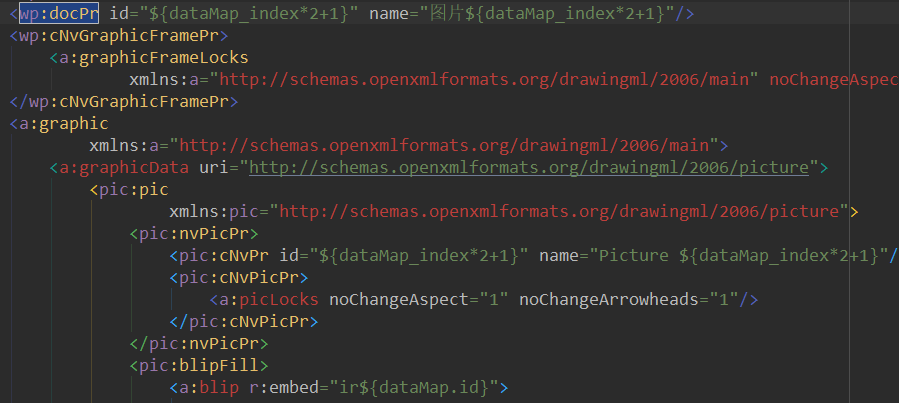Viewport: 899px width, 403px height.
Task: Click the uri attribute name on the a:graphicData line
Action: point(214,167)
